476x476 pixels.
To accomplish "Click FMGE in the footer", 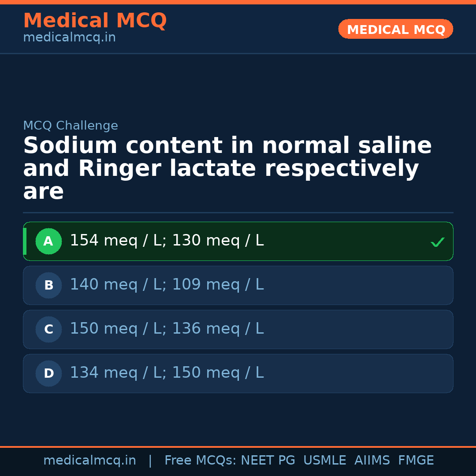I will (416, 461).
